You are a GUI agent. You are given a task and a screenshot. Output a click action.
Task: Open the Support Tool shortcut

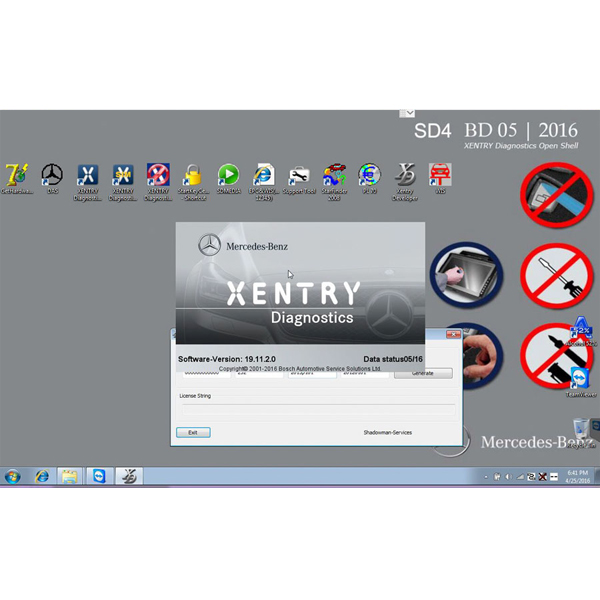pos(299,177)
